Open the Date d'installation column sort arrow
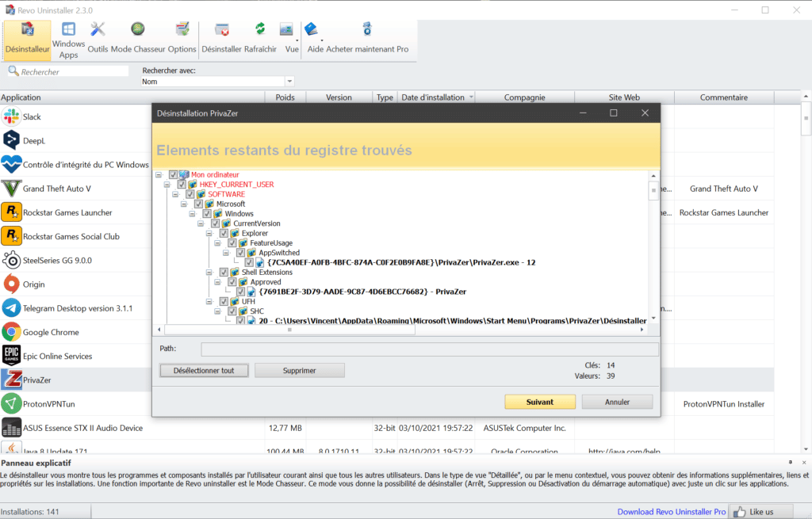The width and height of the screenshot is (812, 519). tap(471, 97)
